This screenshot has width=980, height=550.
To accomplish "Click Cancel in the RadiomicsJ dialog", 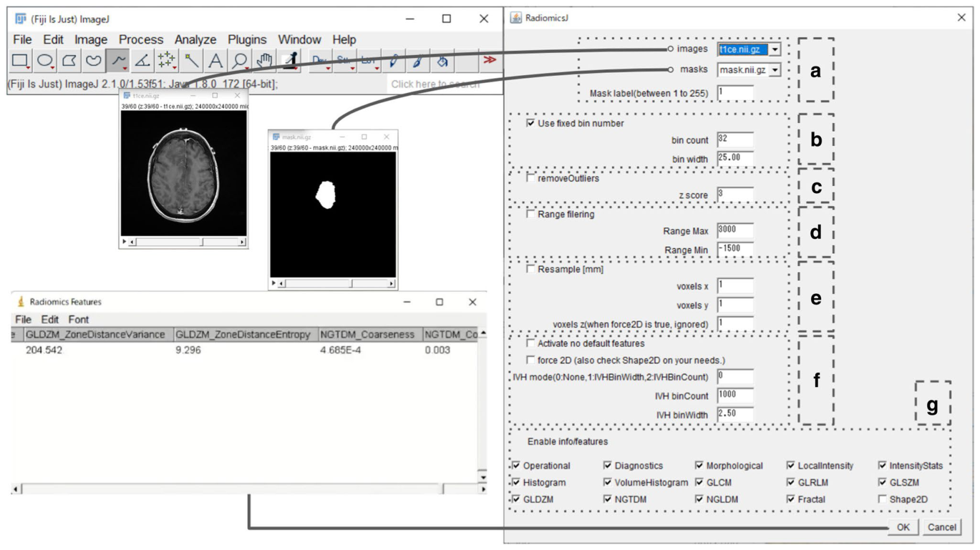I will point(941,527).
